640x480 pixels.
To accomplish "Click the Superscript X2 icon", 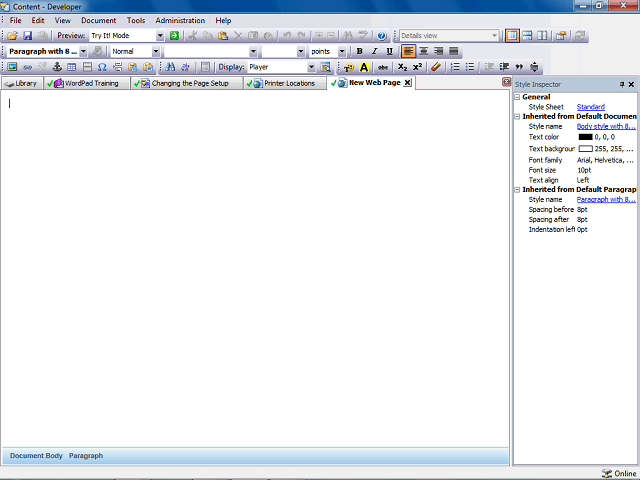I will (417, 67).
